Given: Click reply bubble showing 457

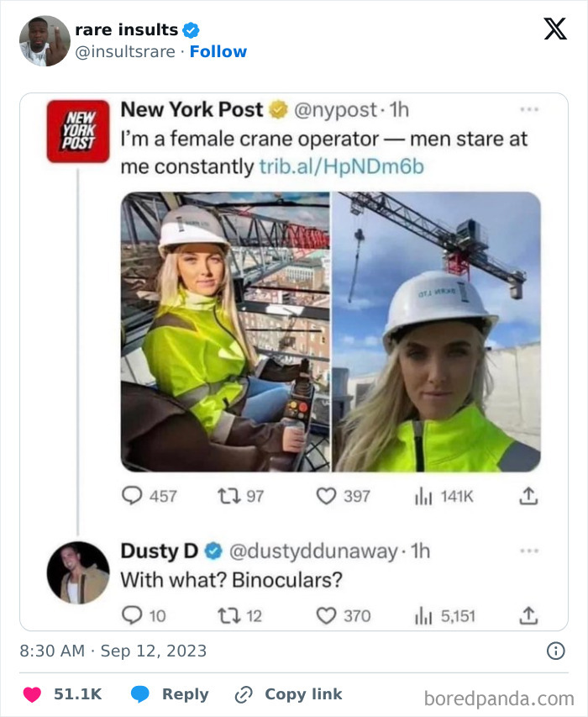Looking at the screenshot, I should [x=132, y=496].
